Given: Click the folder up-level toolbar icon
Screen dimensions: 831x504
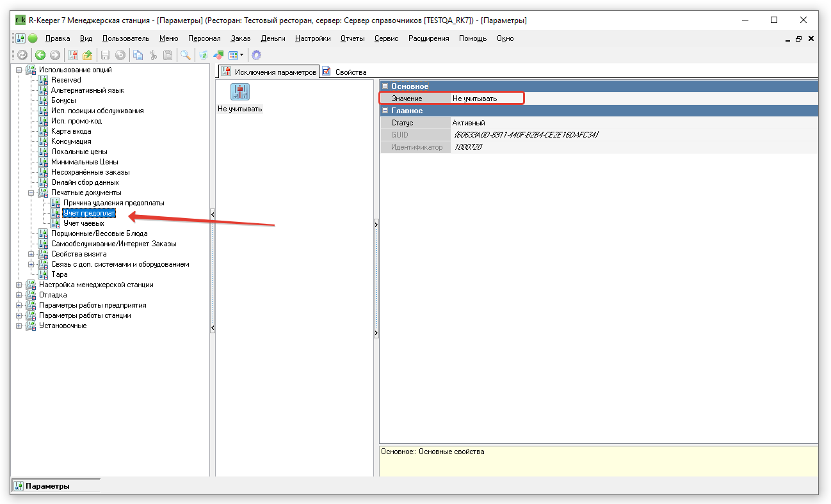Looking at the screenshot, I should (x=88, y=55).
